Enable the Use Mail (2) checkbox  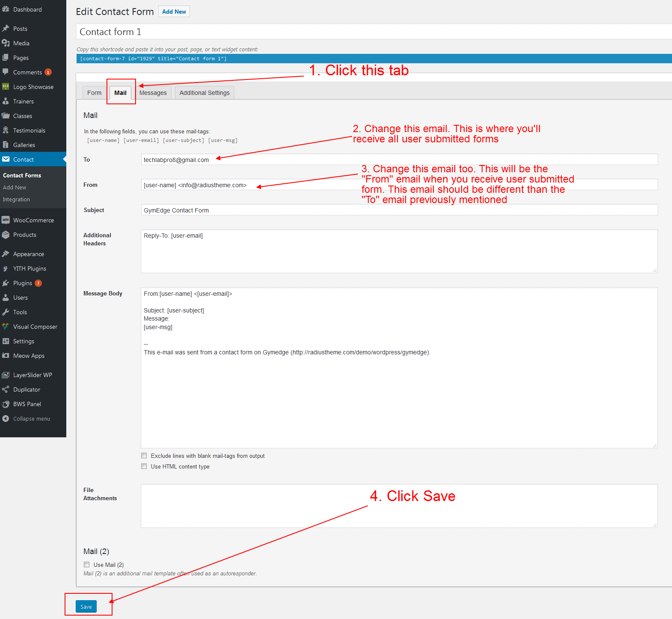87,565
